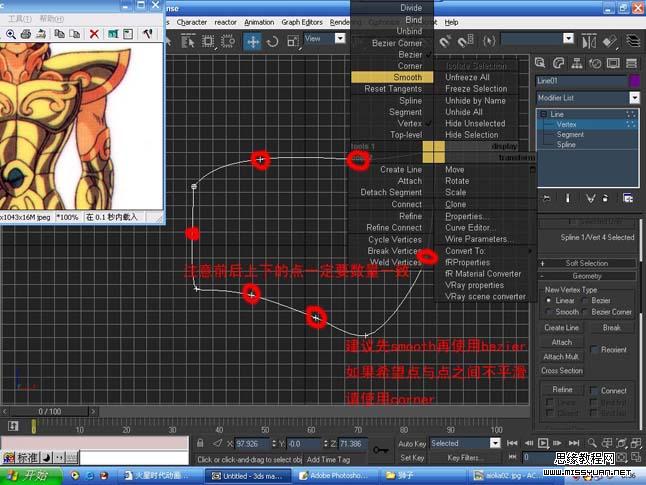Open the Animation menu
Screen dimensions: 646x485
point(259,22)
